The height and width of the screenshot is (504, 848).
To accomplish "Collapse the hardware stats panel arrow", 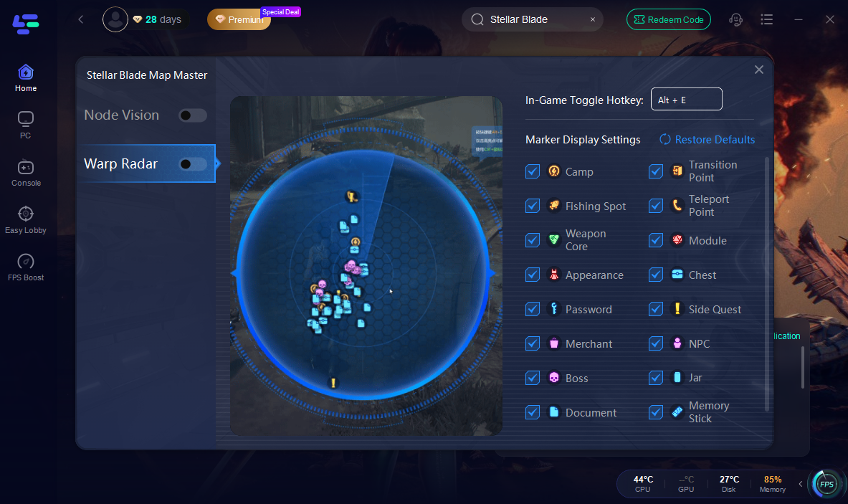I will [801, 484].
